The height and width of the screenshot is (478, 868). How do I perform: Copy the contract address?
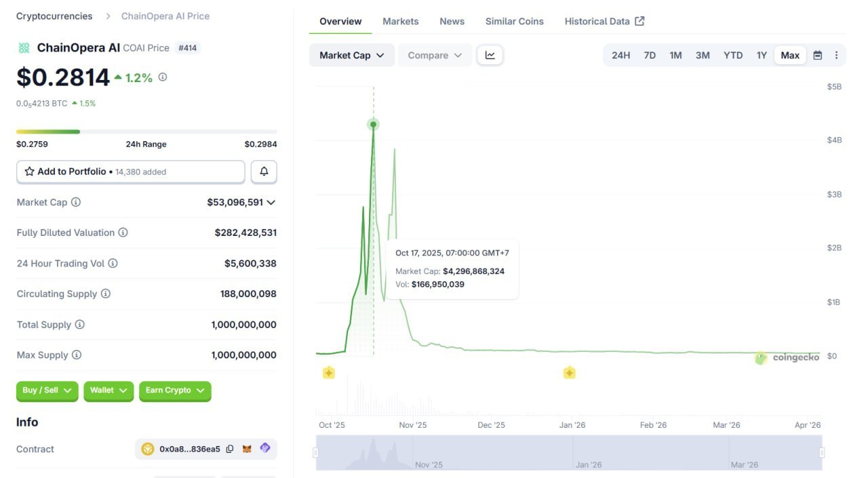coord(230,448)
